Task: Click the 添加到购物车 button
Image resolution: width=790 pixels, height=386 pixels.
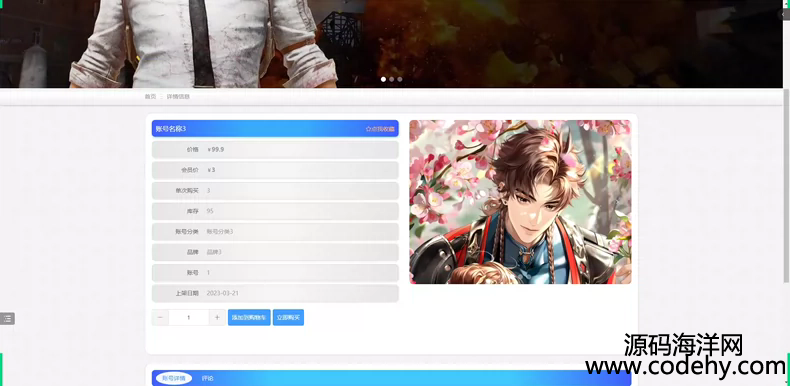Action: [249, 317]
